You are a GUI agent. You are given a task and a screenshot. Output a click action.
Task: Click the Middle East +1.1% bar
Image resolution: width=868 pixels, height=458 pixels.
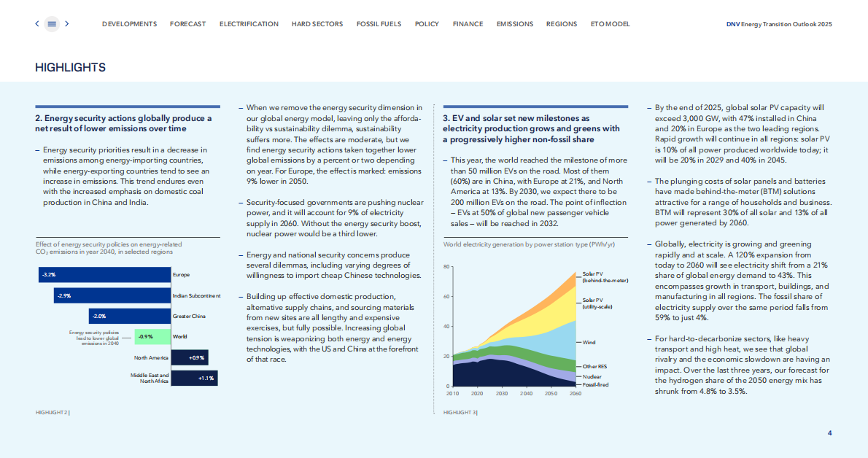tap(194, 379)
